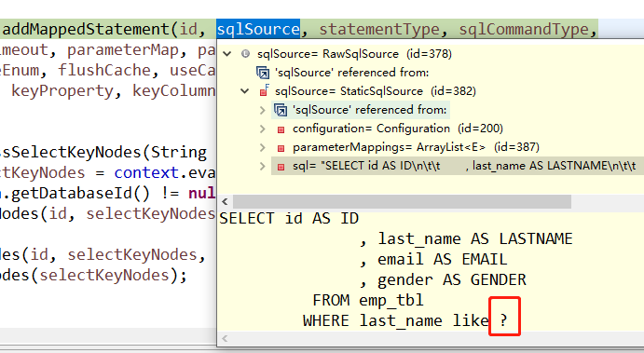644x353 pixels.
Task: Select the sql= "SELECT id AS ID..." row
Action: coord(457,166)
